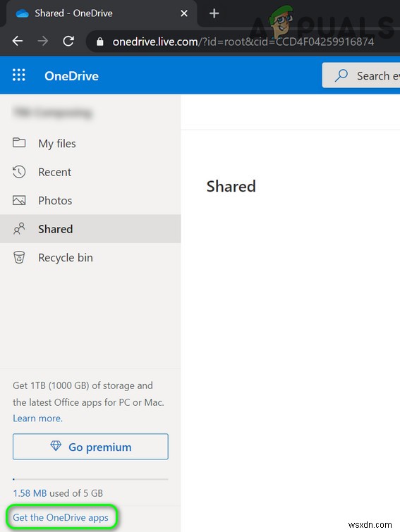Reload the page with refresh icon
This screenshot has width=400, height=532.
pos(68,42)
